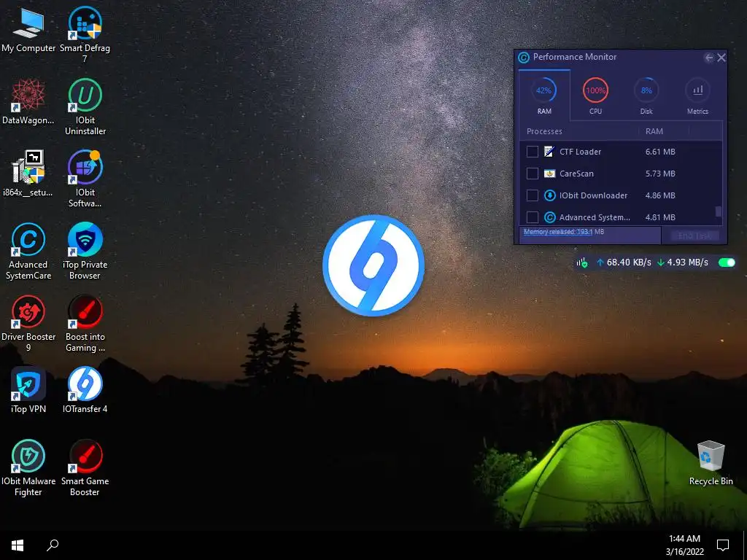The height and width of the screenshot is (560, 747).
Task: Click the Advanced System process icon
Action: pyautogui.click(x=549, y=217)
